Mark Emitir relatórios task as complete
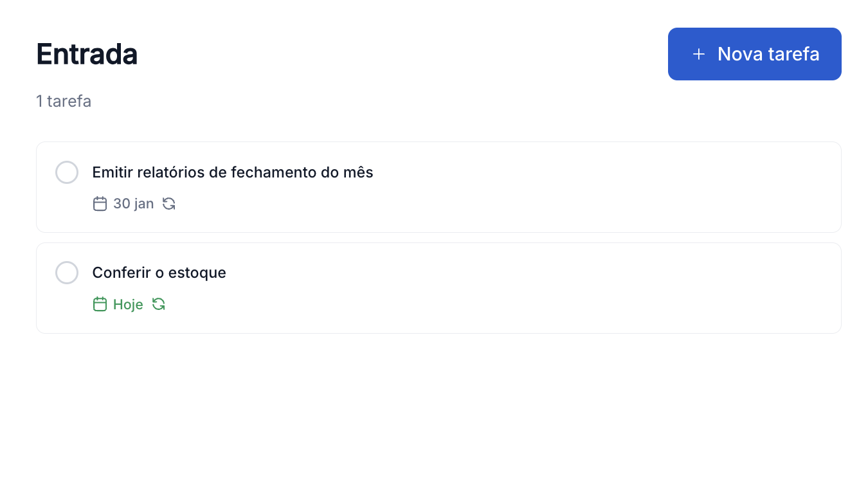The width and height of the screenshot is (868, 481). (x=67, y=172)
